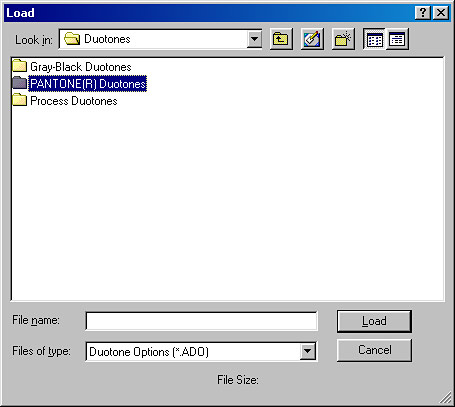Go up one folder level

tap(281, 39)
